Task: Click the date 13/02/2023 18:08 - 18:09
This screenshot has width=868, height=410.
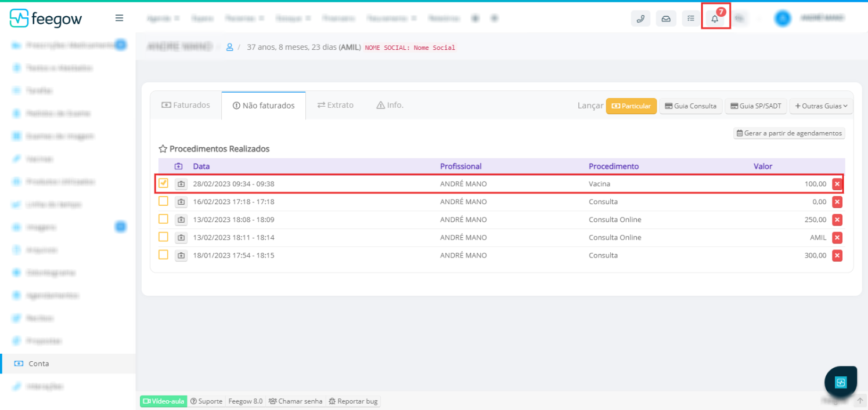Action: click(x=233, y=220)
